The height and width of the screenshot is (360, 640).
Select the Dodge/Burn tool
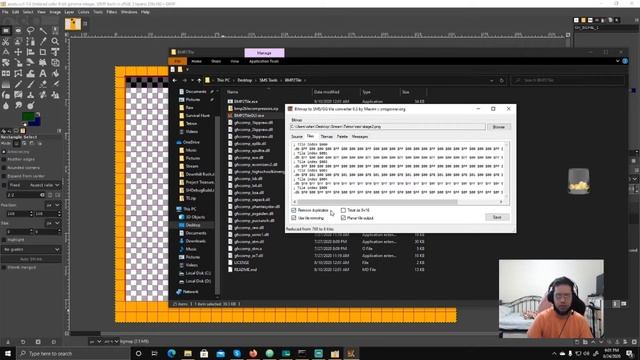[x=31, y=106]
